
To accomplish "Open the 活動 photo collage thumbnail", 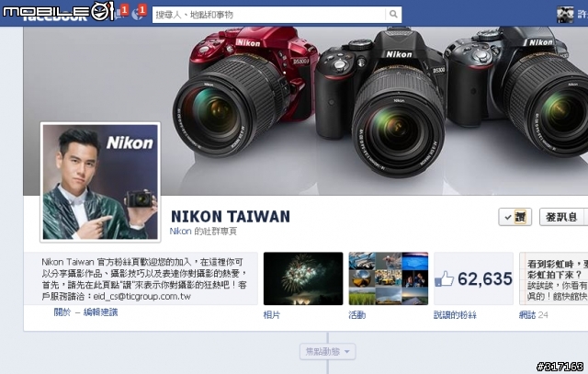I will click(x=388, y=278).
